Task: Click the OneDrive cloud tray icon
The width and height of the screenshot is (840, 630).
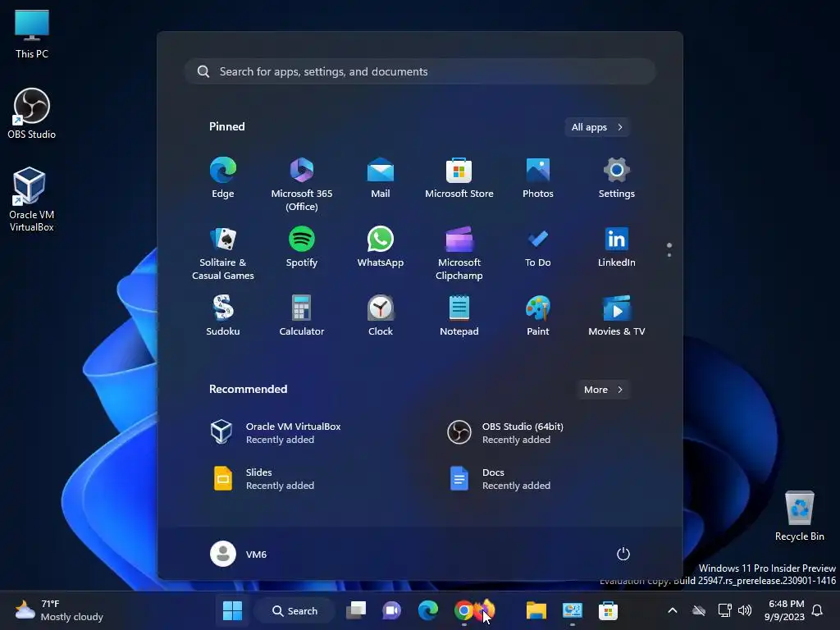Action: point(699,610)
